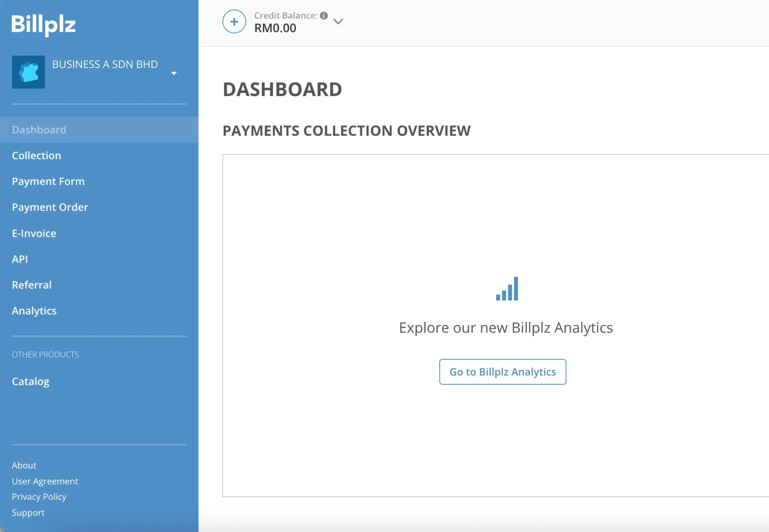
Task: Click the Business A Sdn Bhd avatar
Action: click(28, 72)
